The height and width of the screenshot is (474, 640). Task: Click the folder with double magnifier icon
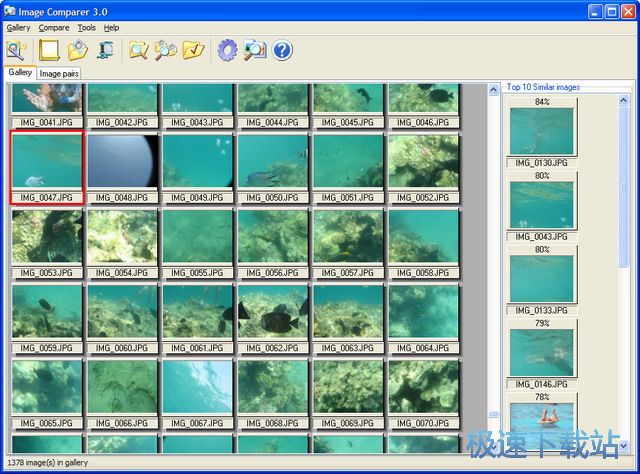165,50
